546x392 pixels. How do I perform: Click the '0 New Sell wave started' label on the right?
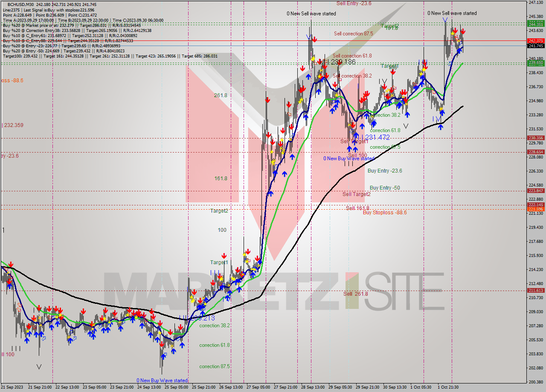452,13
